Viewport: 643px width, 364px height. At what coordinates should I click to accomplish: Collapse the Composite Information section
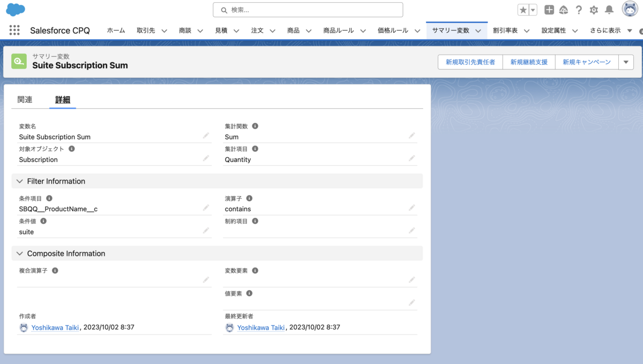(x=19, y=253)
